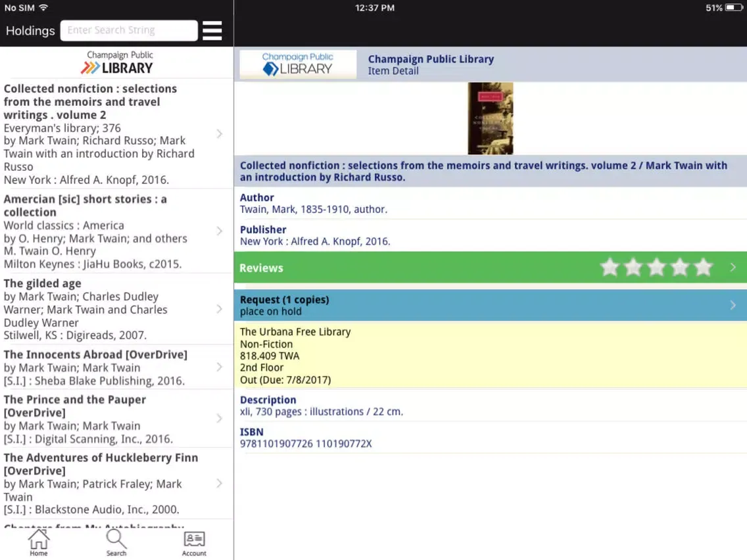Tap the Home icon in bottom bar
The width and height of the screenshot is (747, 560).
39,543
